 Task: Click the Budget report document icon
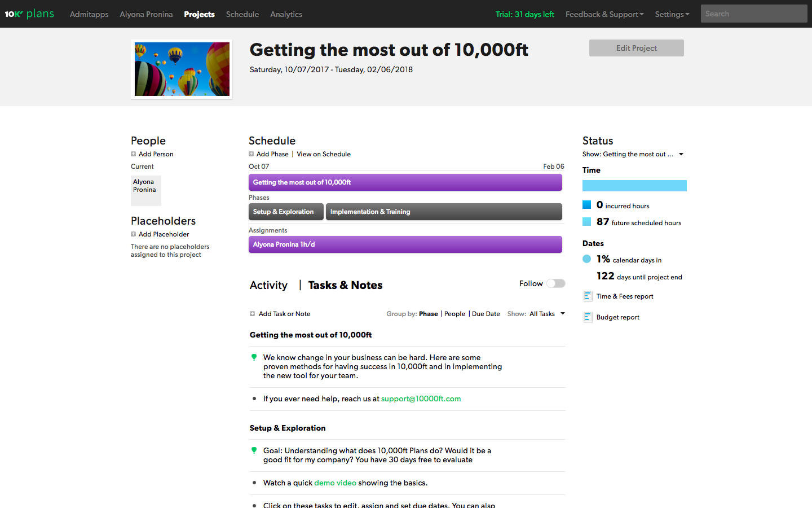(x=588, y=317)
